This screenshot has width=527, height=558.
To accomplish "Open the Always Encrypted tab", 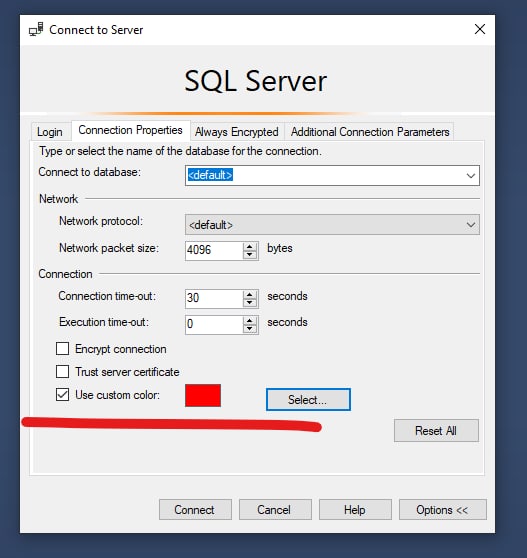I will pyautogui.click(x=237, y=132).
